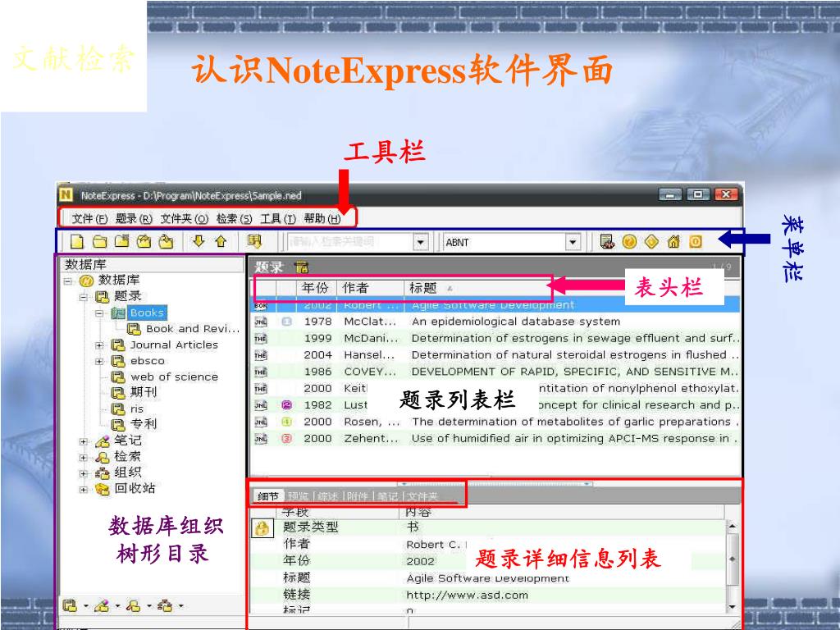The image size is (840, 630).
Task: Click the icon right of the ABNT combo box
Action: click(x=607, y=242)
